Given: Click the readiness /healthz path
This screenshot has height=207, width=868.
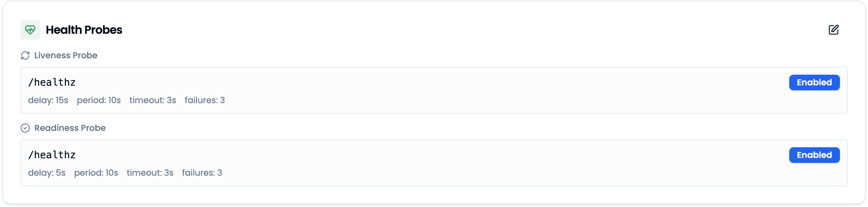Looking at the screenshot, I should tap(52, 155).
